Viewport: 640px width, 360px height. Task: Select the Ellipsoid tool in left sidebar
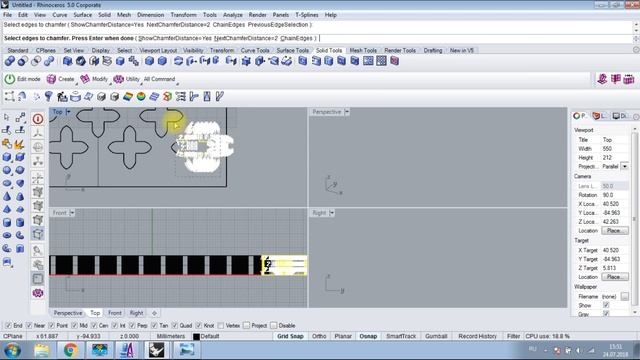click(7, 183)
